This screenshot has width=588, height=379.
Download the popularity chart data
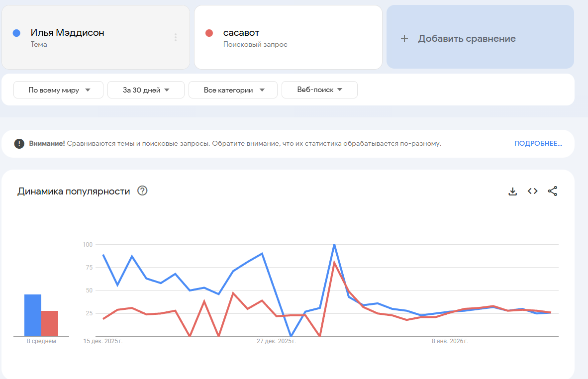pos(512,191)
